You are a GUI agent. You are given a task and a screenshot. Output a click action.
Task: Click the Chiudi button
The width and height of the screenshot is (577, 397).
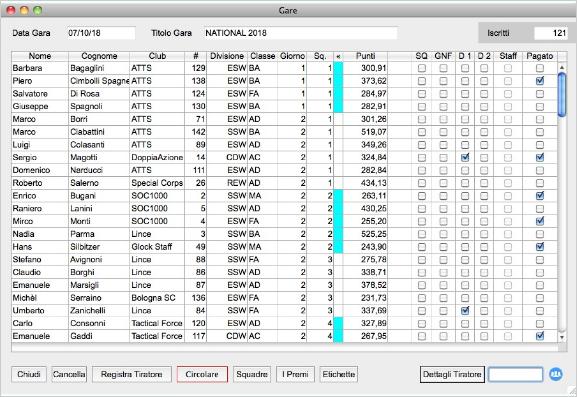pos(29,374)
